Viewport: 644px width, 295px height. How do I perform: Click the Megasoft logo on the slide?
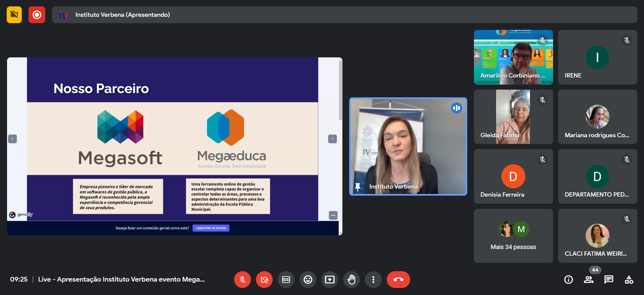pyautogui.click(x=120, y=138)
